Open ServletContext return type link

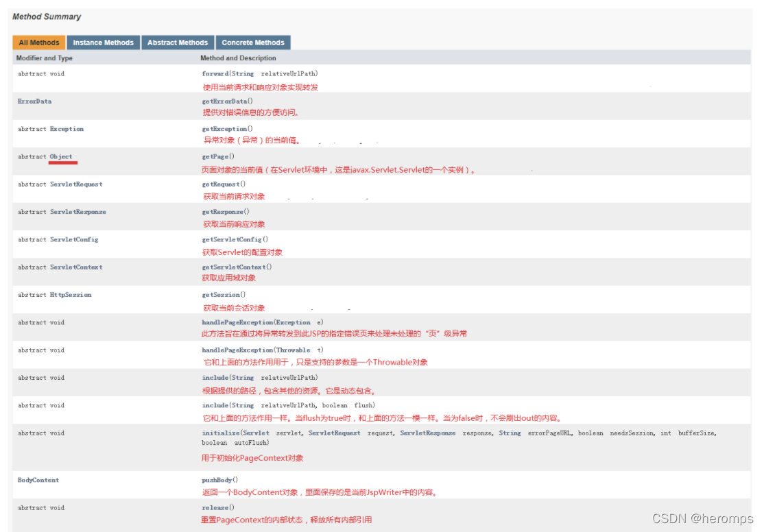[76, 267]
